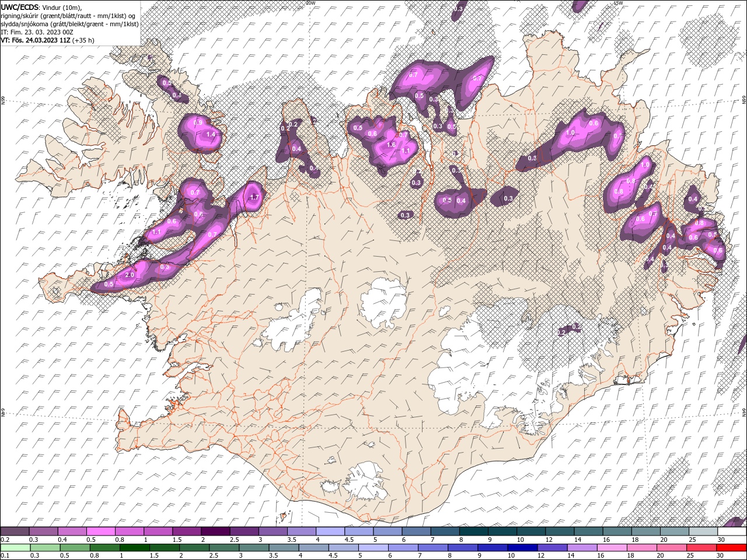Click the lower-row pink swatch starting at 20

click(x=672, y=547)
